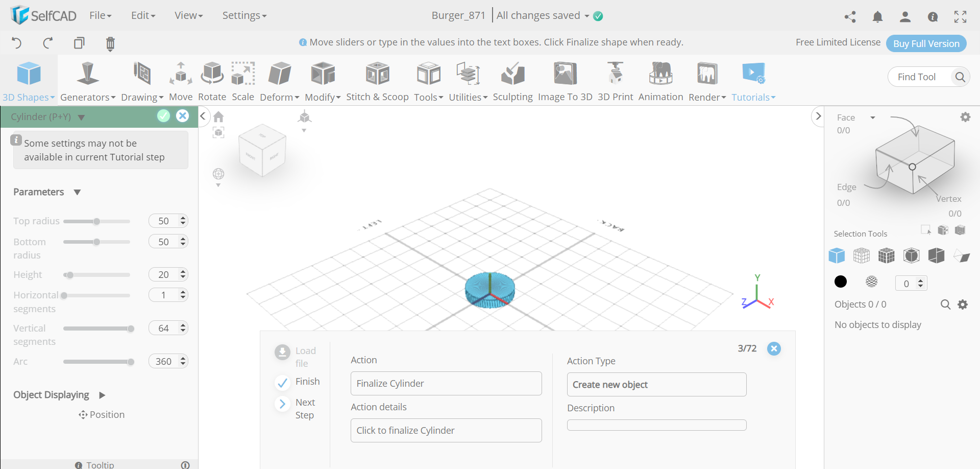
Task: Collapse the Parameters section
Action: [77, 192]
